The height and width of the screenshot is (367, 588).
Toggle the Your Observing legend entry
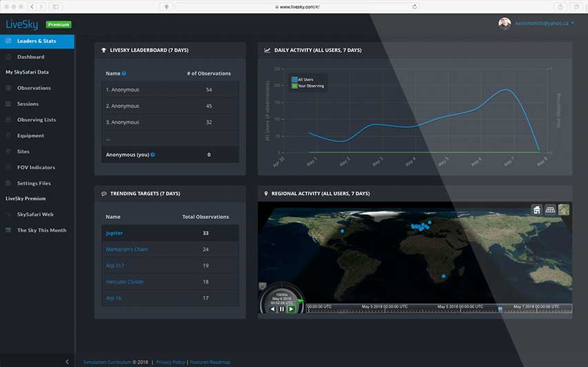[x=308, y=86]
